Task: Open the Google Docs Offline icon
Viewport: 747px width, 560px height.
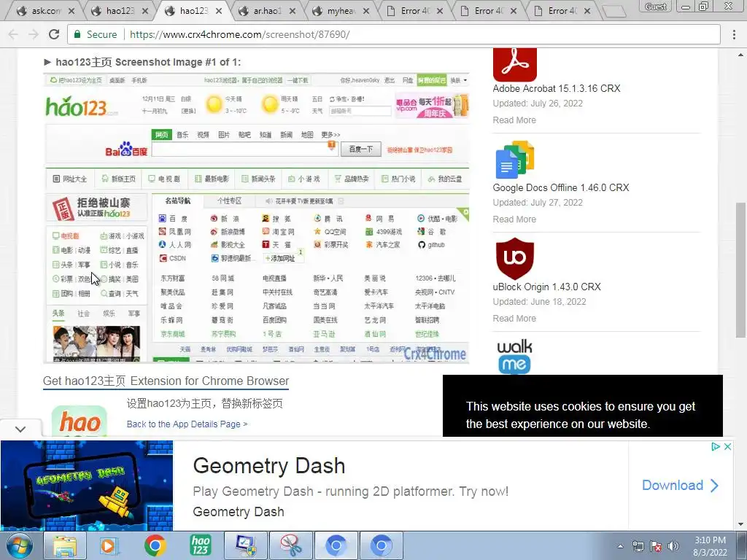Action: click(514, 160)
